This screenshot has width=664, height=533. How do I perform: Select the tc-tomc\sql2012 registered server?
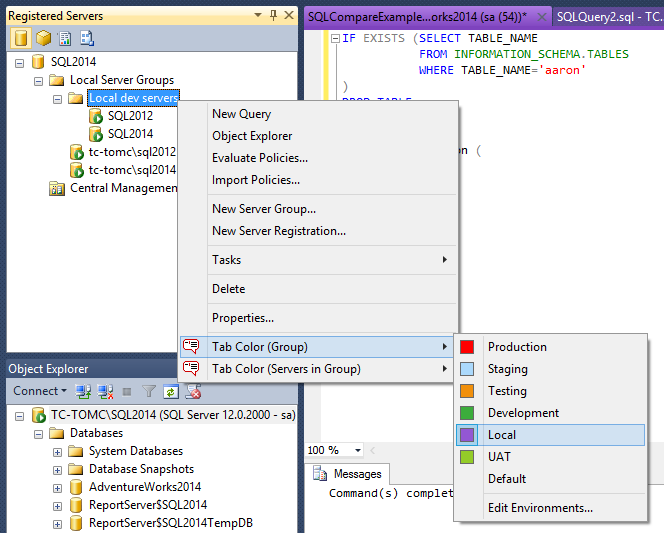pos(131,152)
